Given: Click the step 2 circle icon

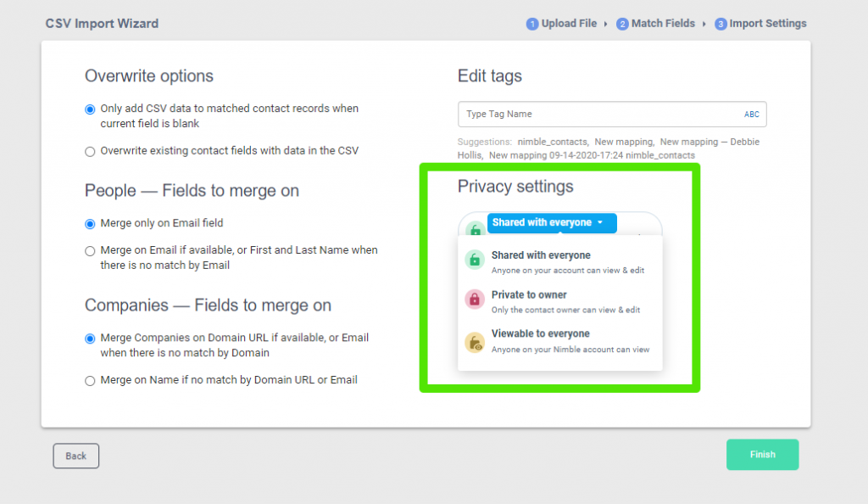Looking at the screenshot, I should pyautogui.click(x=622, y=24).
